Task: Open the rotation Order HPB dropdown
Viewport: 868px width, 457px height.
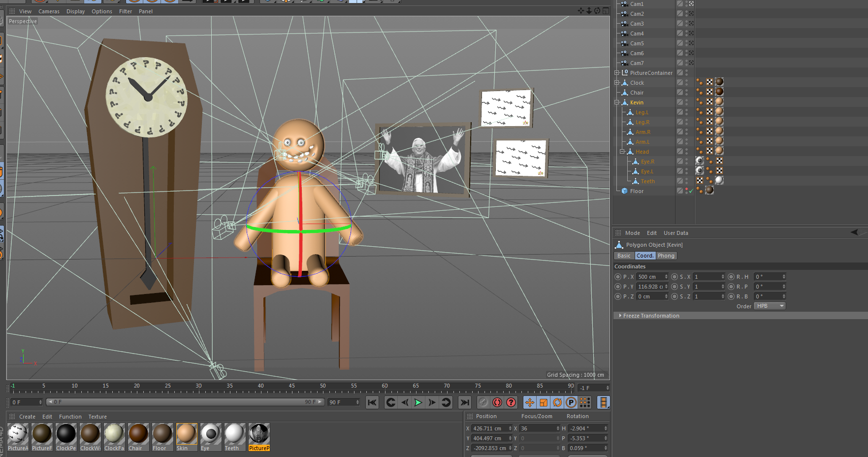Action: tap(770, 306)
